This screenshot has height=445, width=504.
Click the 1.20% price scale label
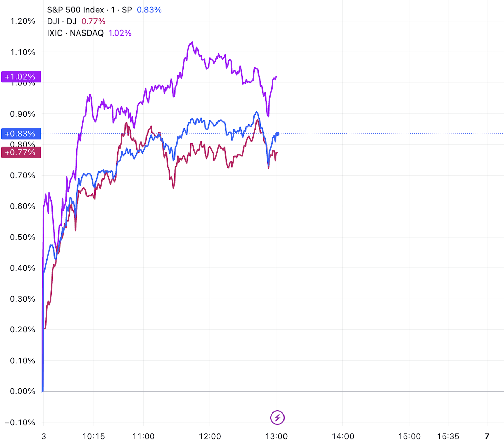pyautogui.click(x=22, y=21)
